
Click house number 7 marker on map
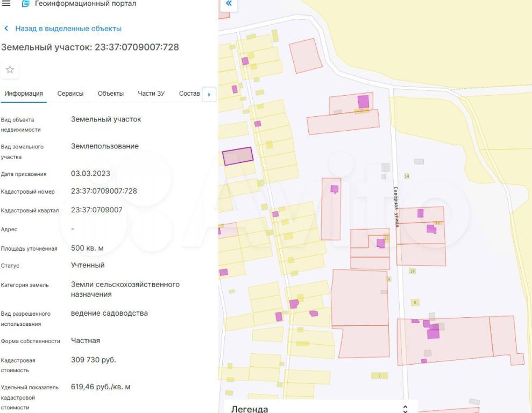379,375
